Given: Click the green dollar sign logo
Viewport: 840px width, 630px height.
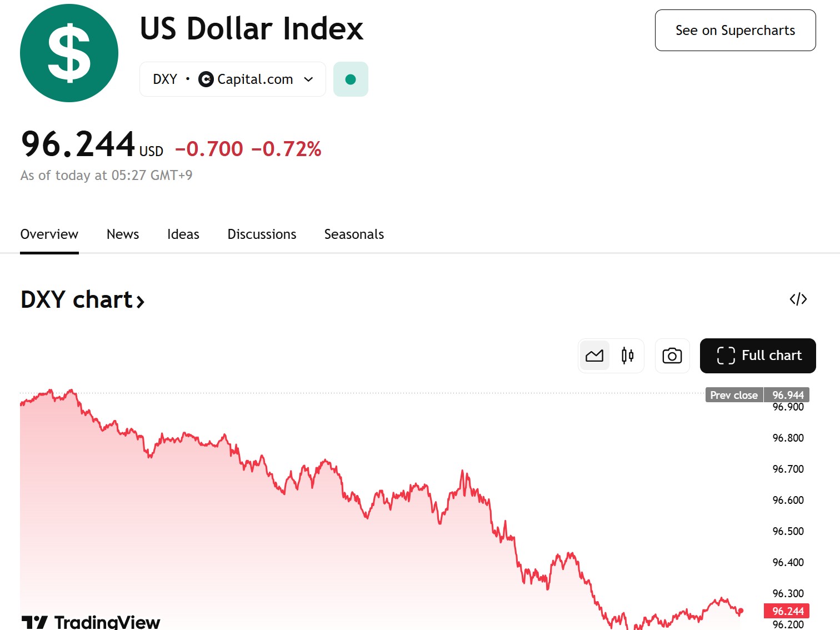Looking at the screenshot, I should tap(69, 53).
